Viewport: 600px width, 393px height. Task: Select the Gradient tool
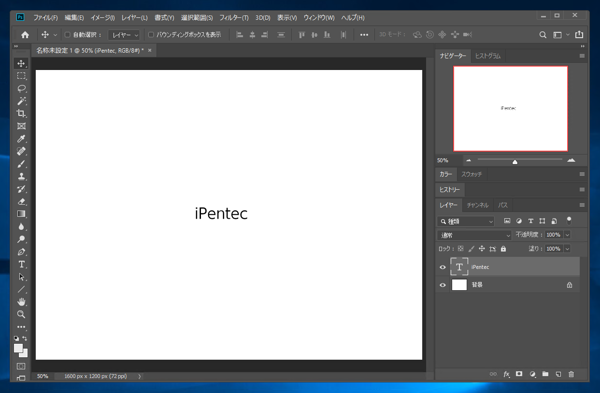[x=21, y=214]
